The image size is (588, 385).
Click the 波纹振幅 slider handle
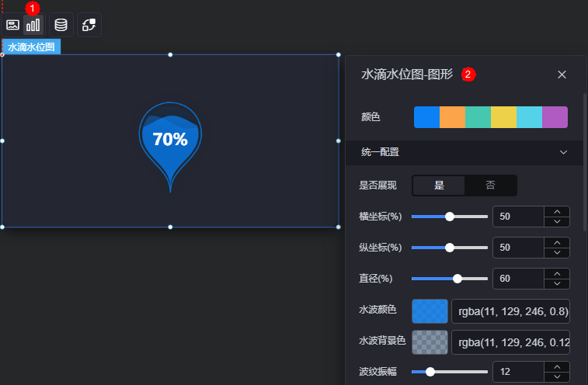(430, 372)
